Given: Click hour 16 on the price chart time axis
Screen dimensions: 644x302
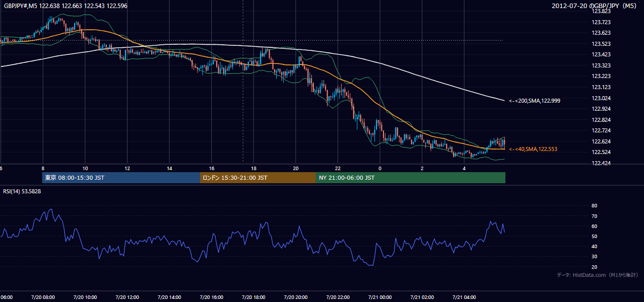Looking at the screenshot, I should [x=212, y=168].
